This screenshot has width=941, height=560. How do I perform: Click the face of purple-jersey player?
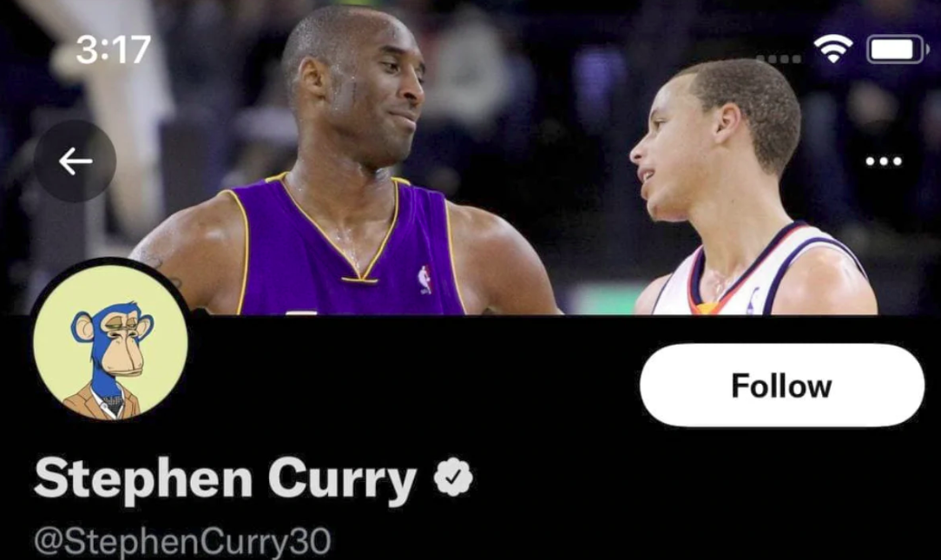point(373,90)
